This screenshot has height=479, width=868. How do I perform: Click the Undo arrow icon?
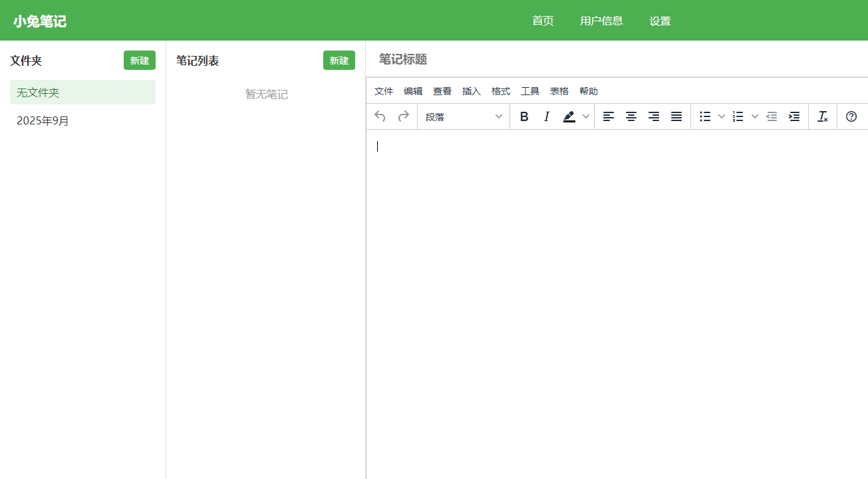pos(380,116)
